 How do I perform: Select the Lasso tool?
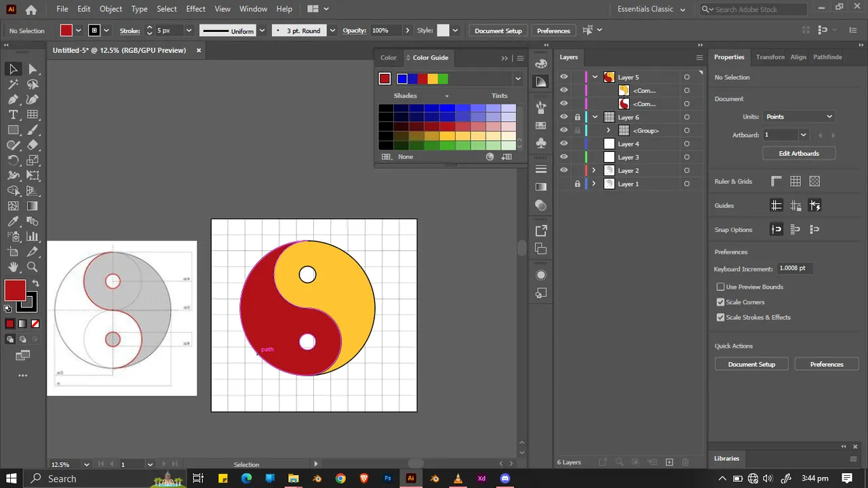click(33, 85)
